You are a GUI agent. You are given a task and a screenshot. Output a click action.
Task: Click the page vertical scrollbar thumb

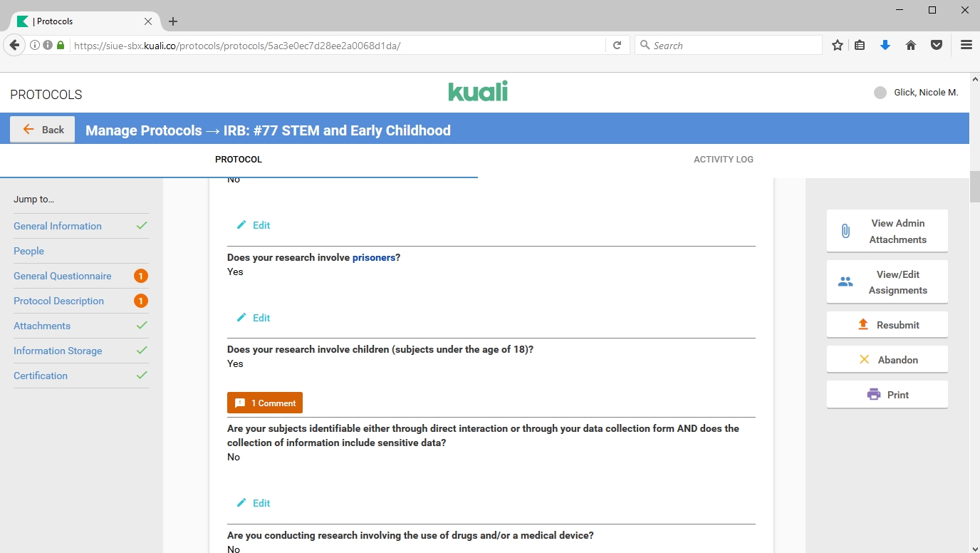974,187
